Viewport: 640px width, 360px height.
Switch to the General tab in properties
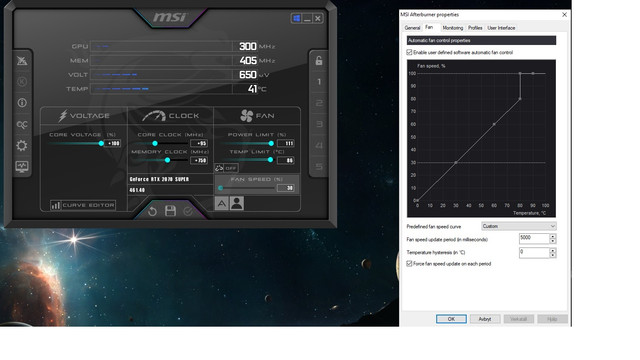coord(412,28)
